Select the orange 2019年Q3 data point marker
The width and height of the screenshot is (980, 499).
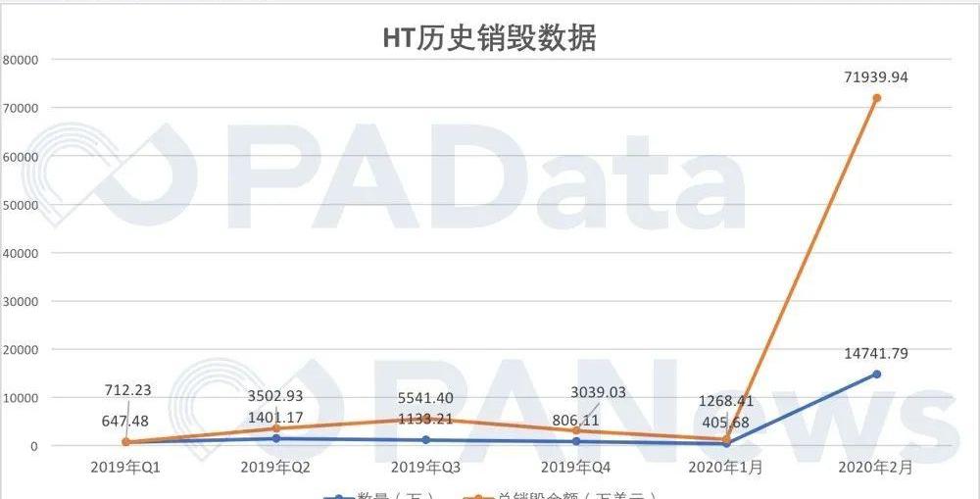point(425,419)
